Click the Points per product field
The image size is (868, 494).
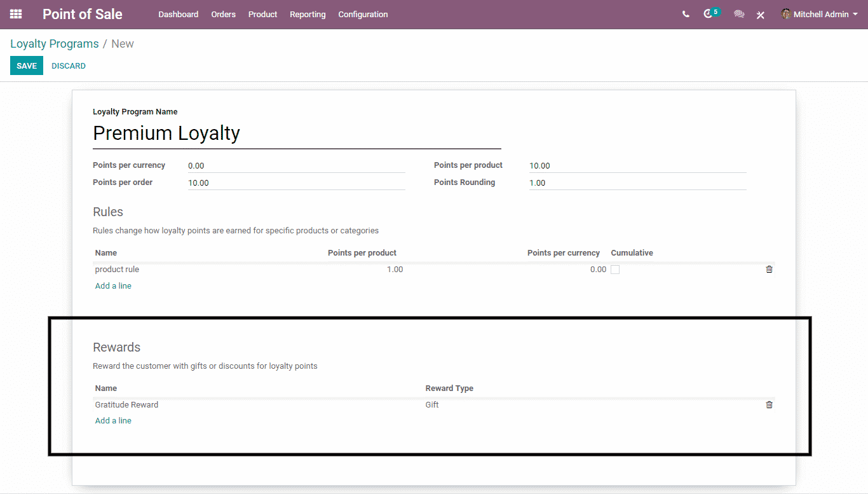coord(637,165)
